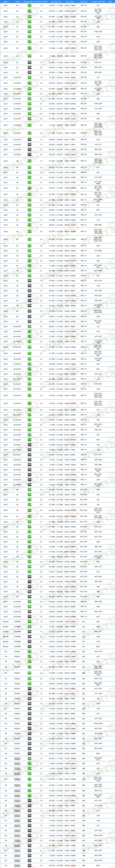The width and height of the screenshot is (115, 868).
Task: Click the petrol icon in the ALLROAD 2.7 BES, ARE row
Action: 30,602
